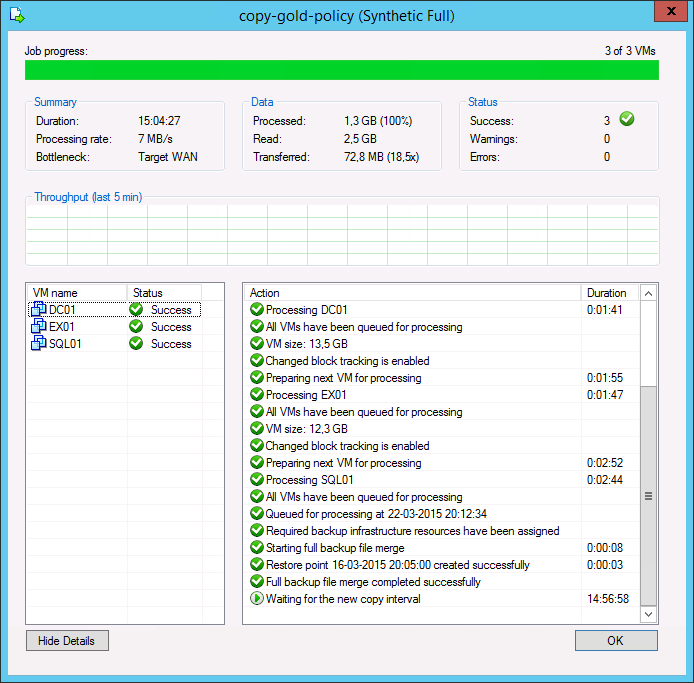Sort by the Status column header
The image size is (694, 683).
click(x=164, y=293)
